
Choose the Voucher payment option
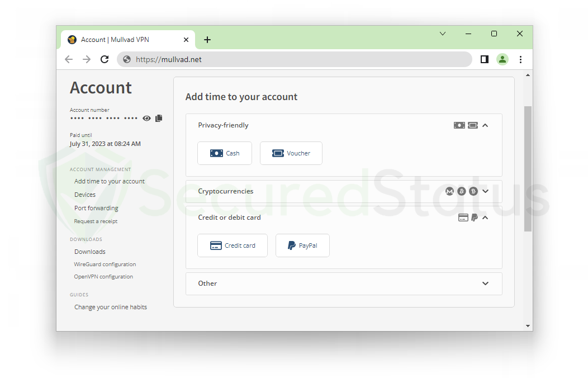pos(291,153)
